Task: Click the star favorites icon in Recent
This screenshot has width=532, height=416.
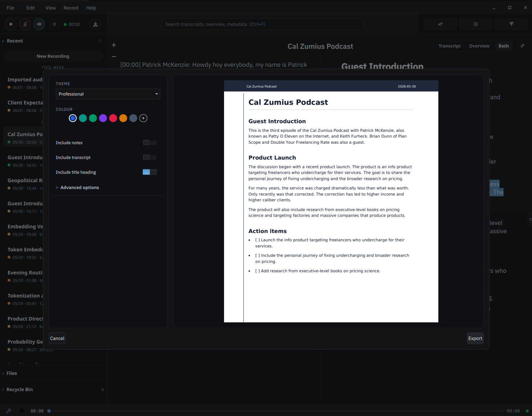Action: point(100,41)
